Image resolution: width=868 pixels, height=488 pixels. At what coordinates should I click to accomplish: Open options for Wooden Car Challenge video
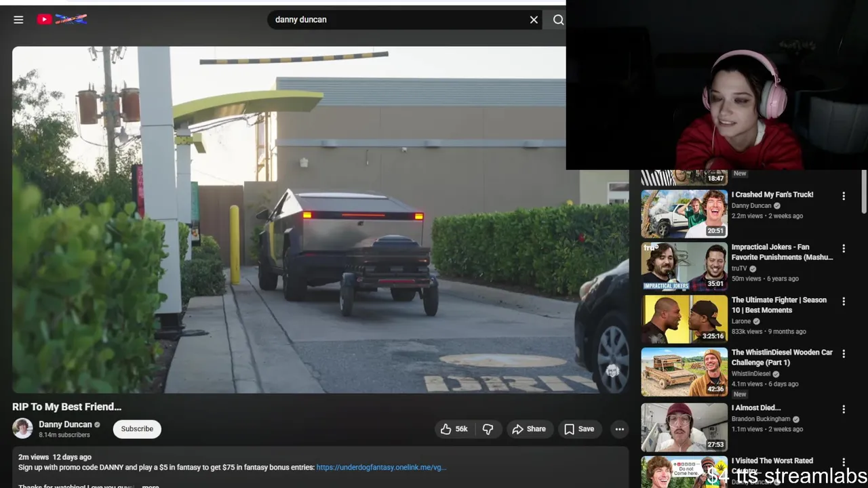coord(844,354)
